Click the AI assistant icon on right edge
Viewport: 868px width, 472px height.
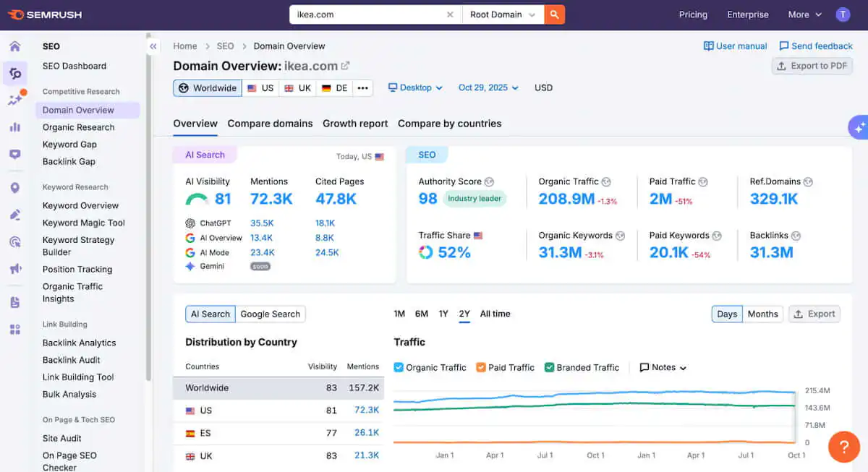point(860,127)
